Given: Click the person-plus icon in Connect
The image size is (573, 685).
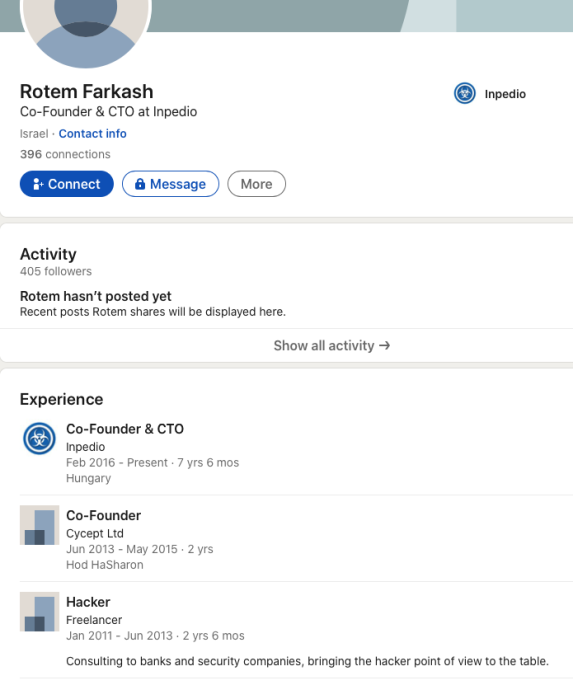Looking at the screenshot, I should [x=38, y=184].
